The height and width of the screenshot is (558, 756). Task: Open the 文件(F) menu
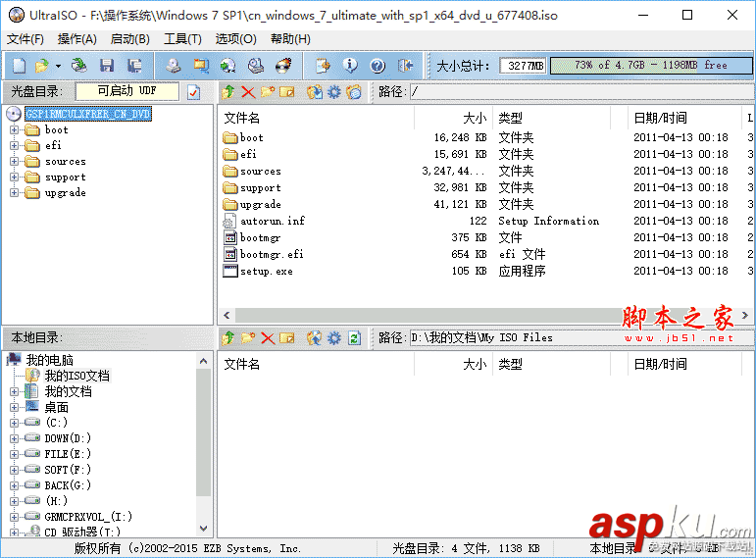25,39
